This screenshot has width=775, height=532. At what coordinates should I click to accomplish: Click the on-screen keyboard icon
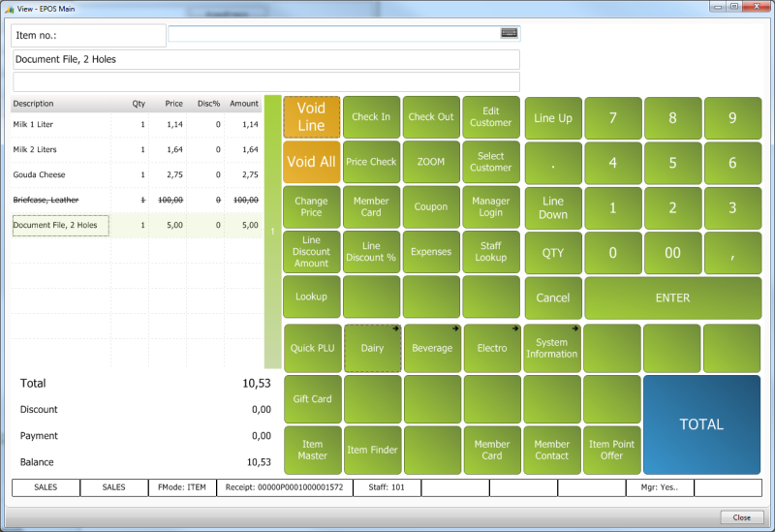[510, 33]
